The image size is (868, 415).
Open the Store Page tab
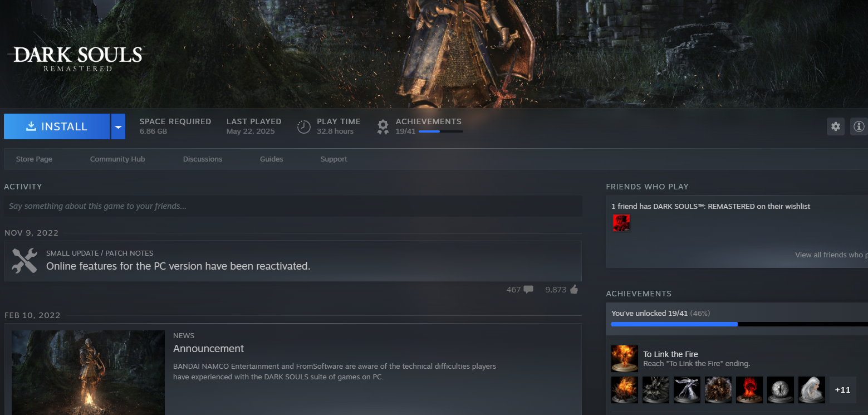point(34,159)
